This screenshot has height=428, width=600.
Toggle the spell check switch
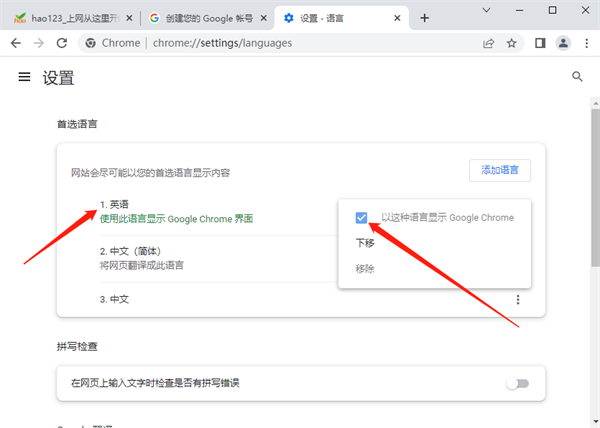point(516,383)
